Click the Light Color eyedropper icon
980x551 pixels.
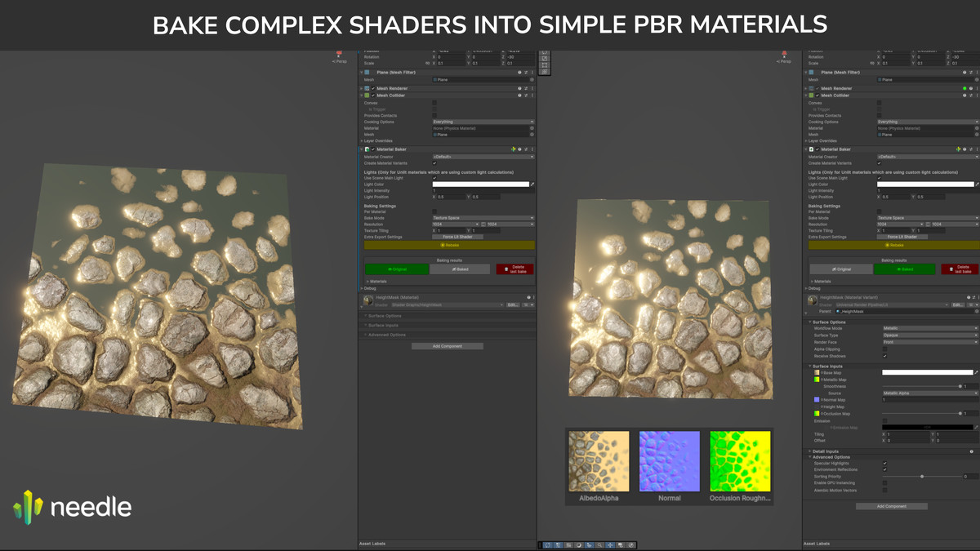[x=532, y=184]
